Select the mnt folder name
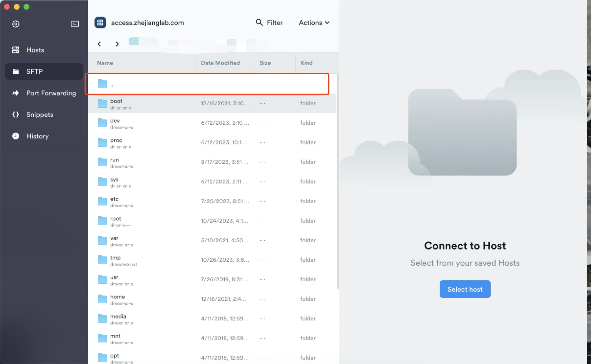The width and height of the screenshot is (591, 364). point(115,336)
